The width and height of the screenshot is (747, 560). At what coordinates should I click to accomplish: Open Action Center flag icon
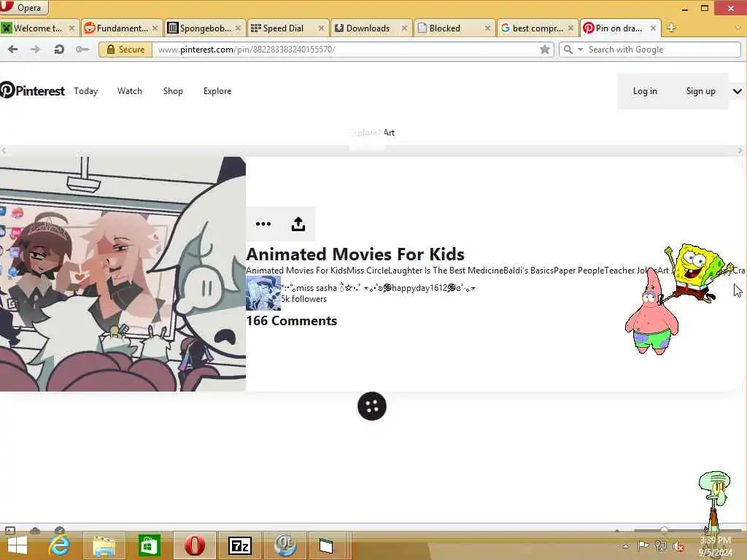(643, 545)
